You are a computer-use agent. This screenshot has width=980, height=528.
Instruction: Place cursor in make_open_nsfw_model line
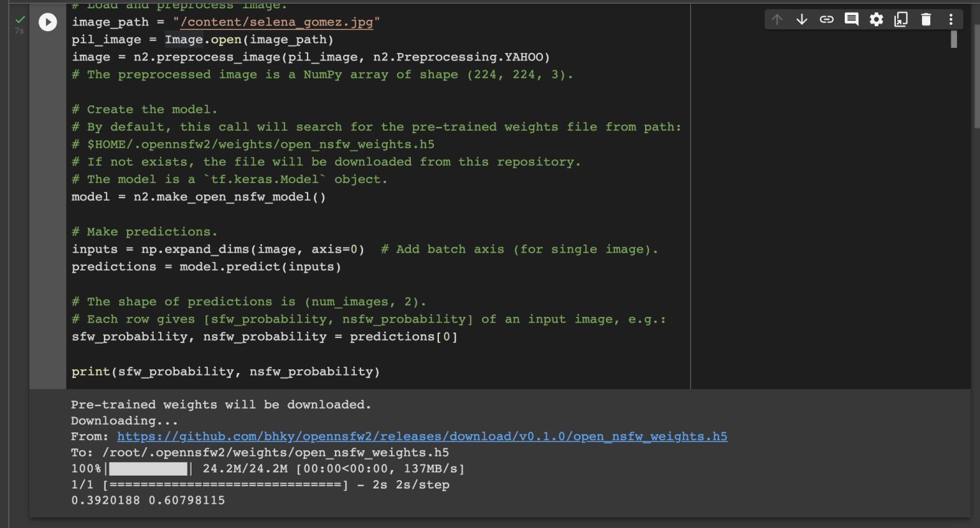(x=198, y=197)
